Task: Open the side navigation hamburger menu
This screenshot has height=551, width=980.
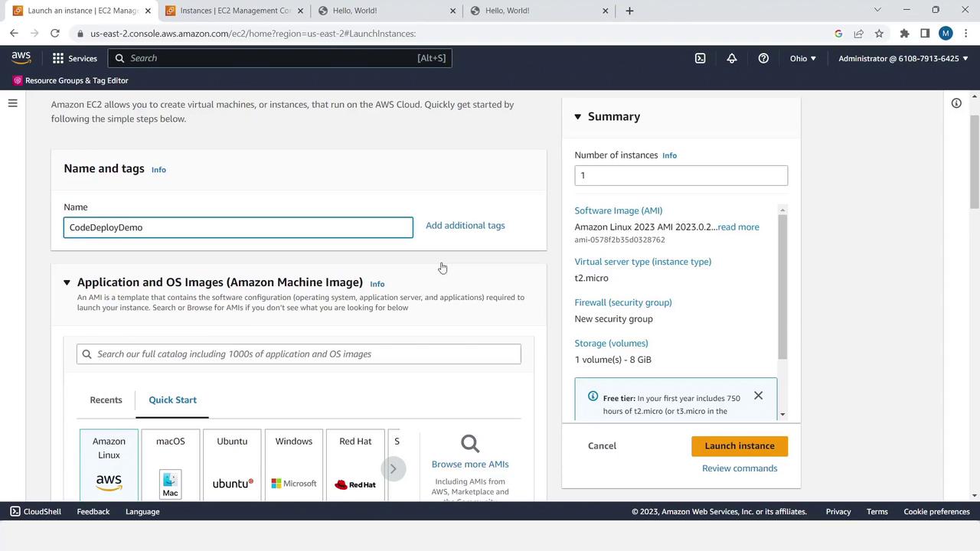Action: click(13, 103)
